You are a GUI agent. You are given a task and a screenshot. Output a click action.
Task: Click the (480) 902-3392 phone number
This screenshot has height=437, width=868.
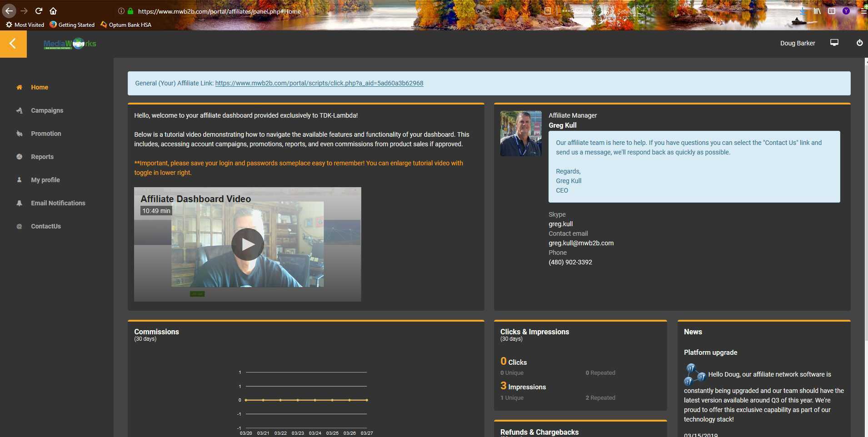click(570, 262)
